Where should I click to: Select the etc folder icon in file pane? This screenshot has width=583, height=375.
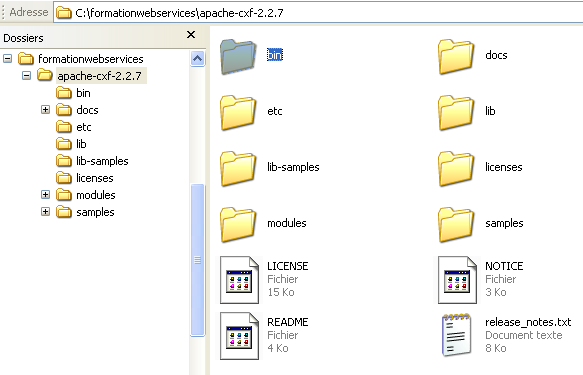(238, 112)
